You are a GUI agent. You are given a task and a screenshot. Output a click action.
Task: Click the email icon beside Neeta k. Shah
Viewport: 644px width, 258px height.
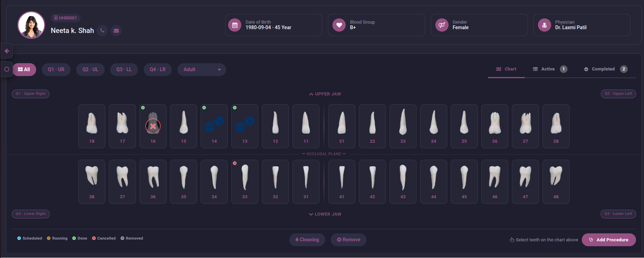(116, 31)
